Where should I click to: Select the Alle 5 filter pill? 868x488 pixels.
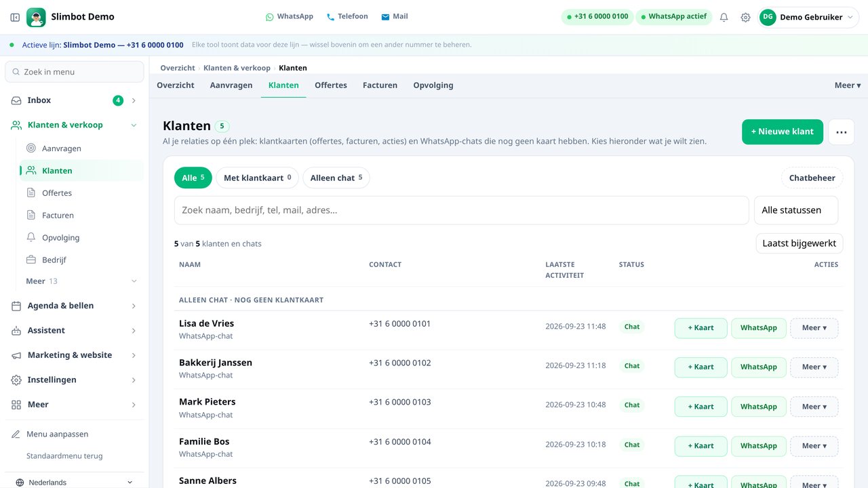point(193,178)
